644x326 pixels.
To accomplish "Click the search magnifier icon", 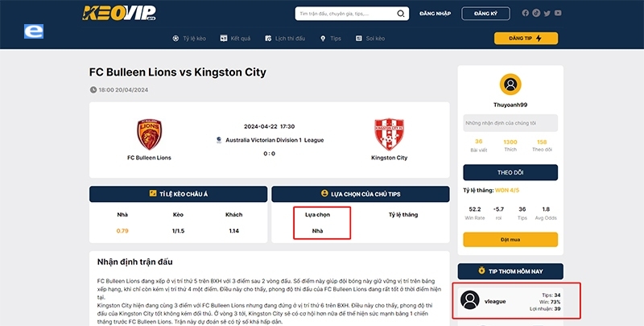I will coord(401,14).
